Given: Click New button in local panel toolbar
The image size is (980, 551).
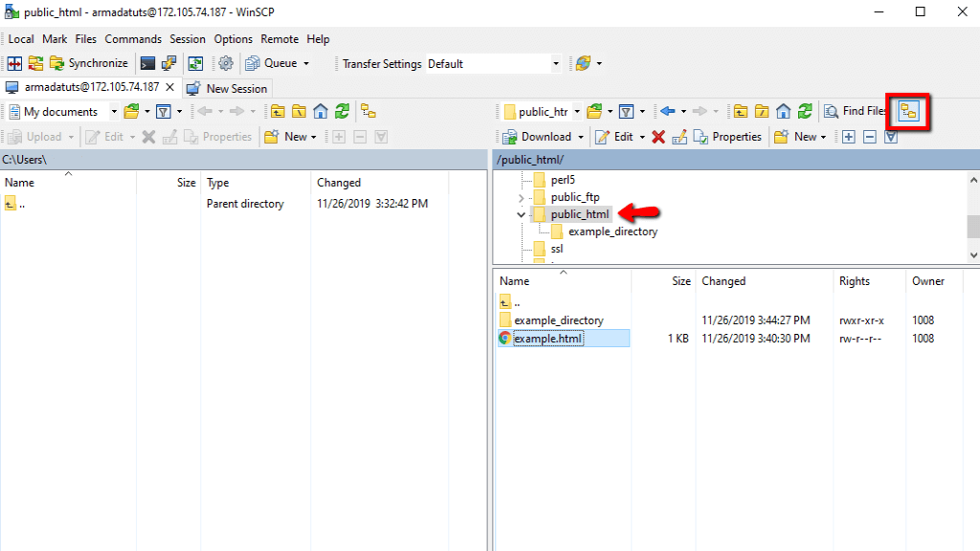Looking at the screenshot, I should point(290,137).
